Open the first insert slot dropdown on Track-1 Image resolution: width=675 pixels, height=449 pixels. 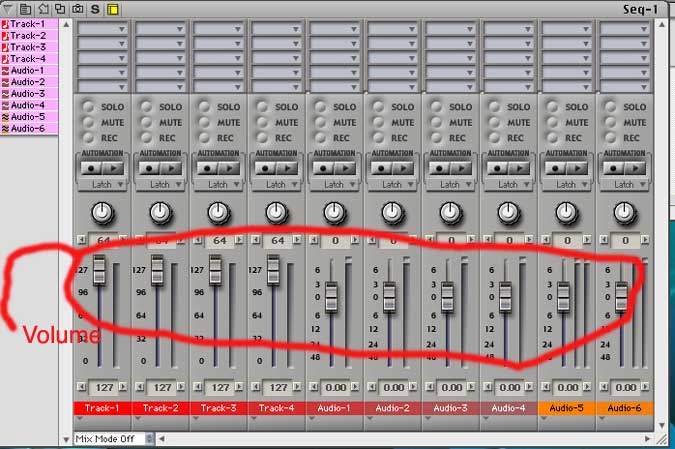(101, 30)
